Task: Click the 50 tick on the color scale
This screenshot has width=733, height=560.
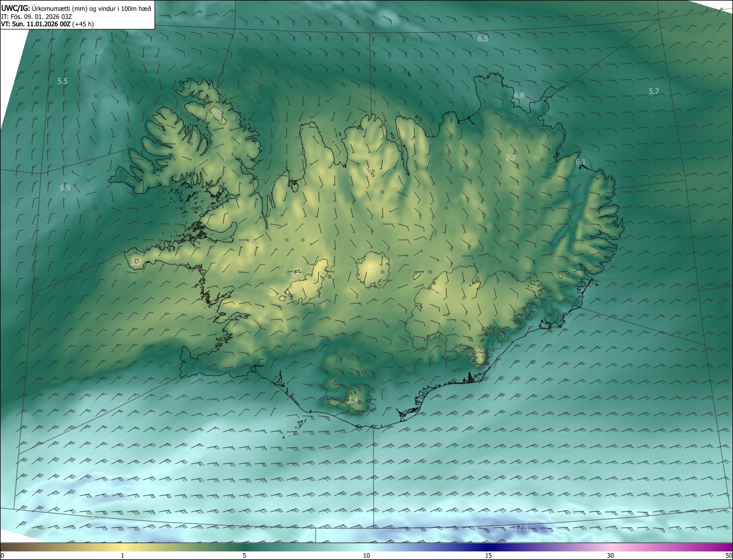Action: (x=728, y=555)
